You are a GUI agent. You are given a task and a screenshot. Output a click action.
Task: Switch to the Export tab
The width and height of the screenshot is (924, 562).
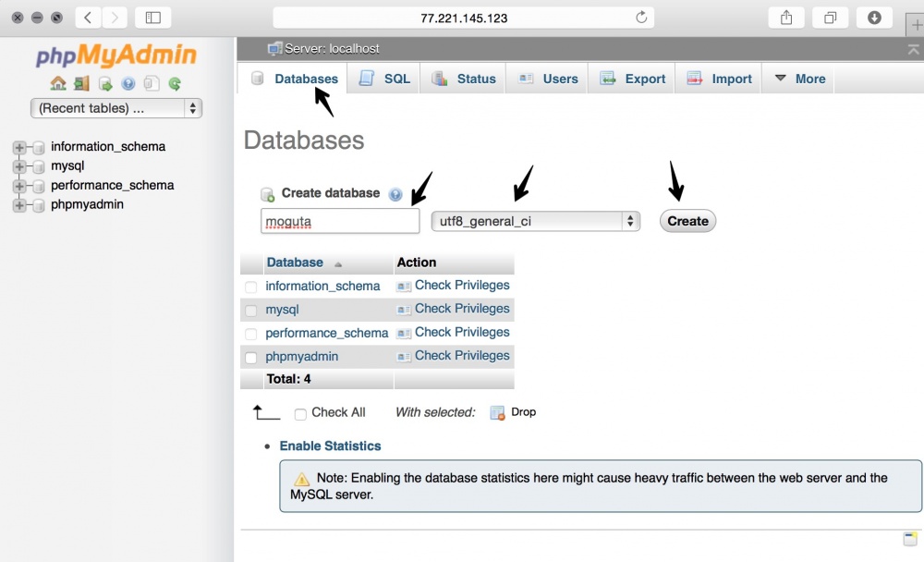point(632,79)
